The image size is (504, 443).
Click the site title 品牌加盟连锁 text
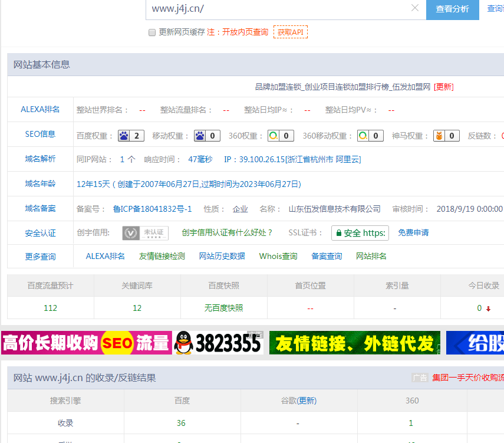342,87
